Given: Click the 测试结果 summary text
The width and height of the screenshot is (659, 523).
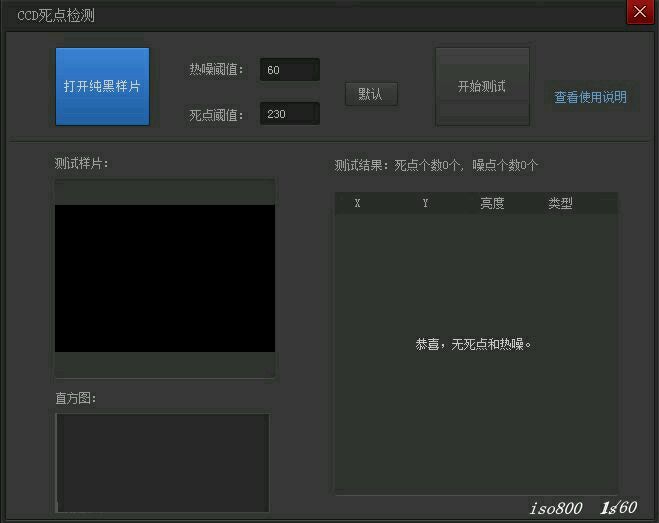Looking at the screenshot, I should tap(436, 165).
